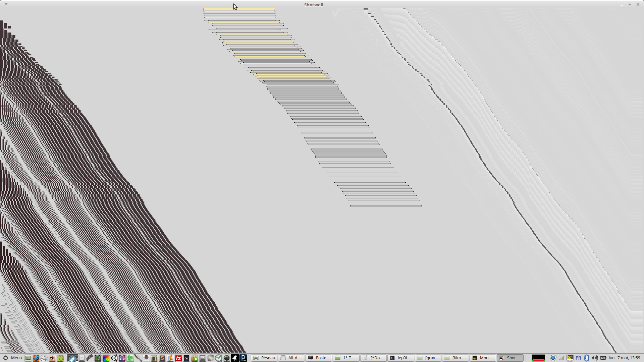Open the Unity launcher icon
This screenshot has height=362, width=644.
114,358
